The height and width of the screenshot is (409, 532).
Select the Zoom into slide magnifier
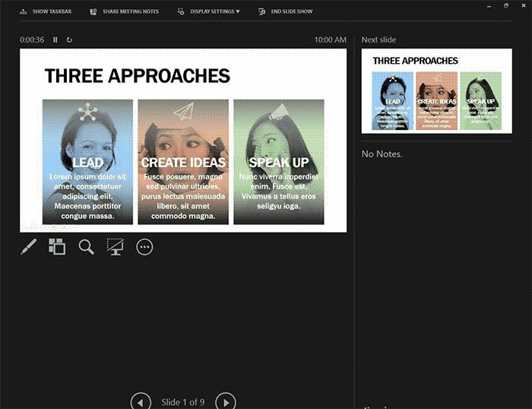pyautogui.click(x=86, y=247)
